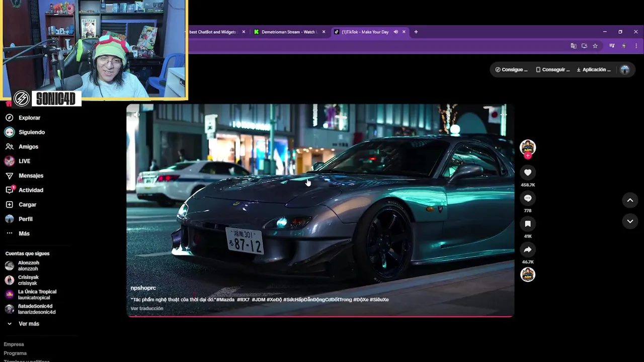Click the #RX7 hashtag in the caption
Viewport: 644px width, 362px height.
244,300
